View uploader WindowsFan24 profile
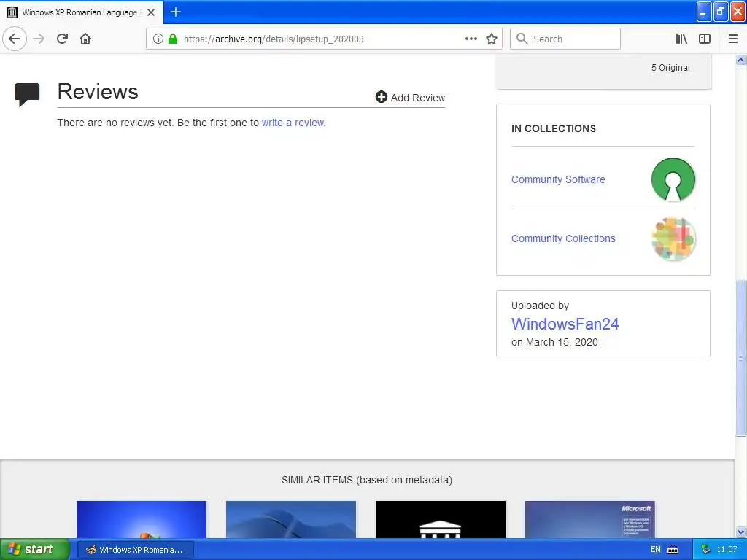Screen dimensions: 747x560 (565, 324)
